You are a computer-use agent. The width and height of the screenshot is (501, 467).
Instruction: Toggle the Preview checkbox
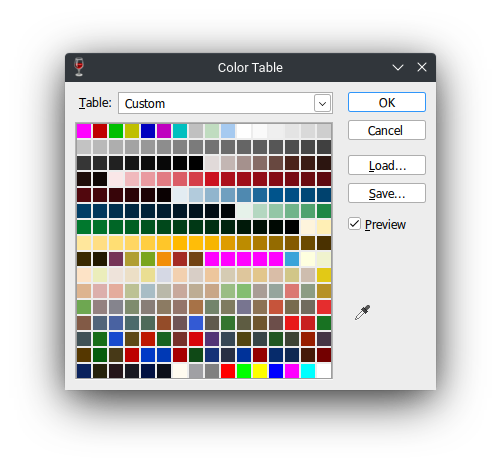[354, 224]
